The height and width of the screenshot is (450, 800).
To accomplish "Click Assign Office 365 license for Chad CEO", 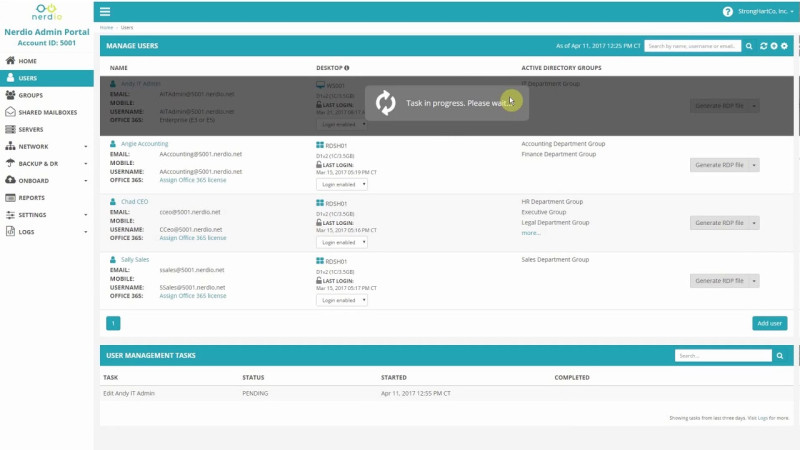I will tap(193, 238).
